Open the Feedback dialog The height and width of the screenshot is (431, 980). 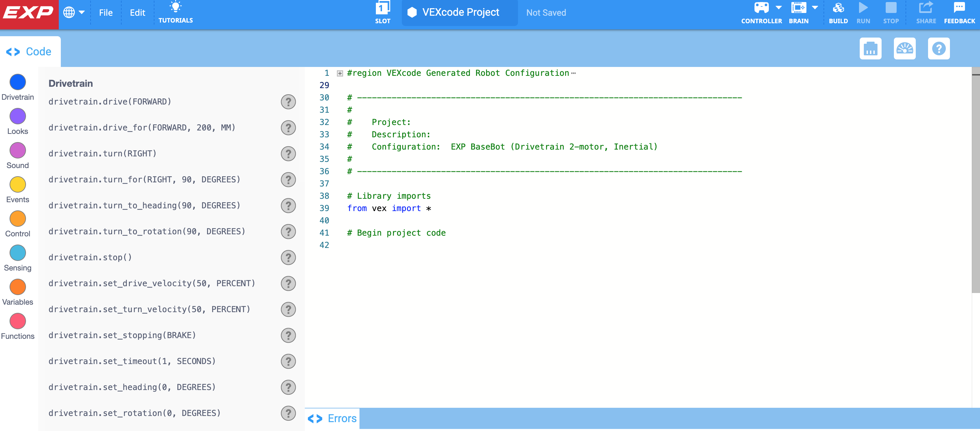click(x=959, y=13)
